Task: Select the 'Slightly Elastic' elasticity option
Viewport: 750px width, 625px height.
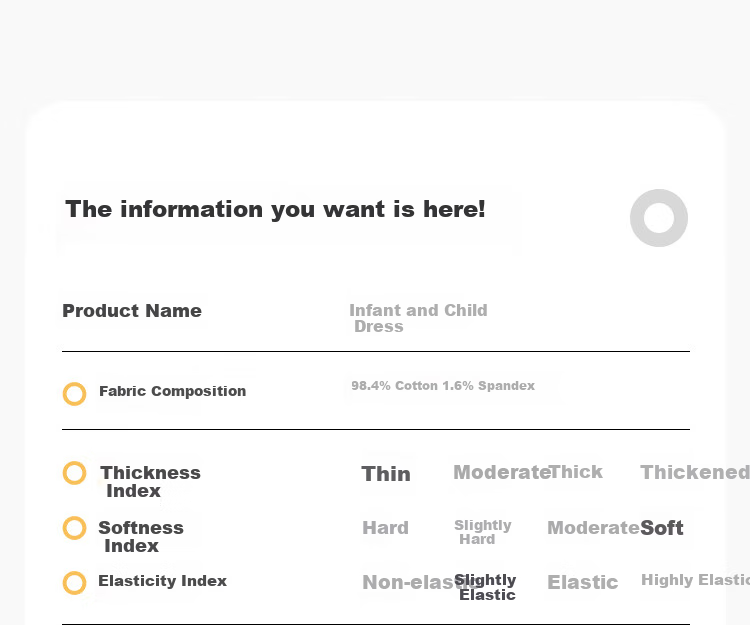Action: click(x=485, y=587)
